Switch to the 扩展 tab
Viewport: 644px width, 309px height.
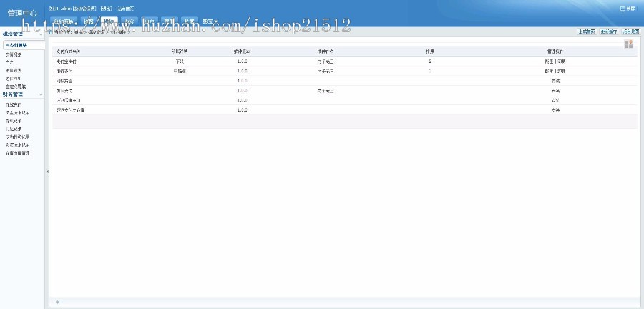click(x=190, y=21)
